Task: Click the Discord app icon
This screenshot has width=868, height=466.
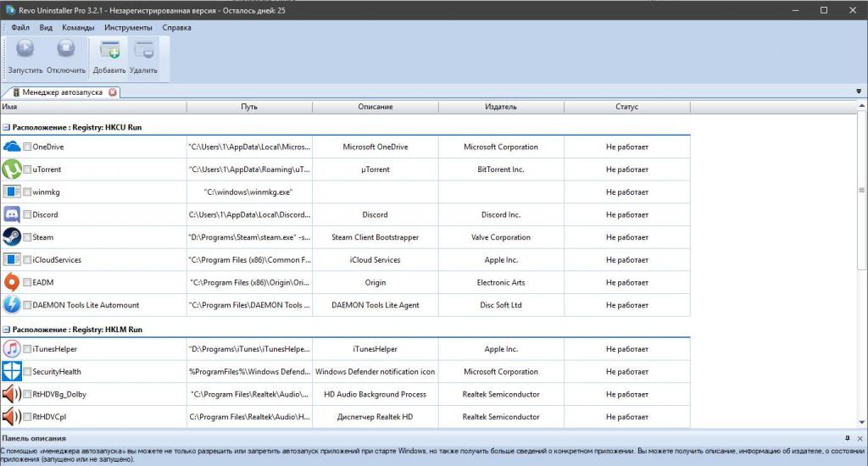Action: pyautogui.click(x=12, y=214)
